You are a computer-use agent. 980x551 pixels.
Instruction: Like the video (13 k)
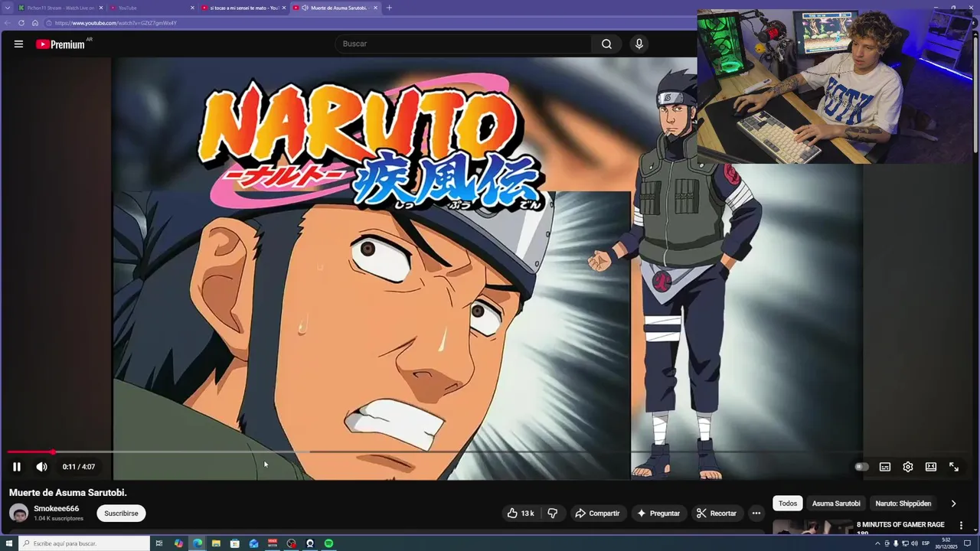coord(521,514)
